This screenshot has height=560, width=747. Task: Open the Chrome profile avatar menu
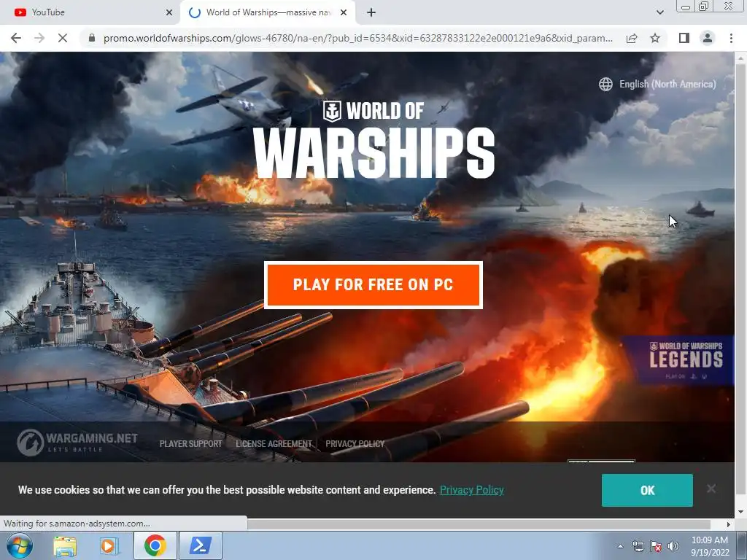click(708, 38)
